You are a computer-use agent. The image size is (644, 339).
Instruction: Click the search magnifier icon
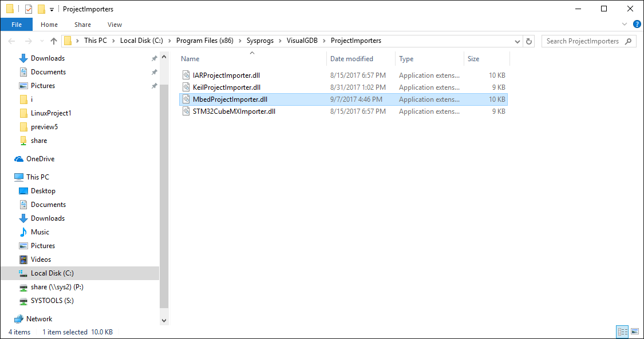(627, 41)
